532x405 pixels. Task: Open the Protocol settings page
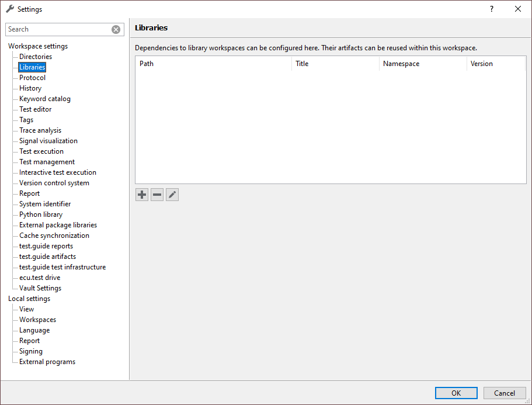32,78
